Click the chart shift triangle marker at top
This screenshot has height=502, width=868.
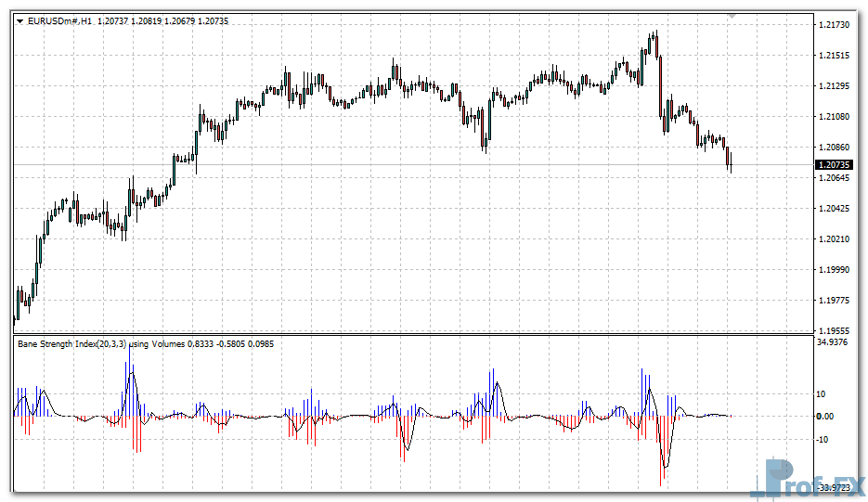point(732,16)
